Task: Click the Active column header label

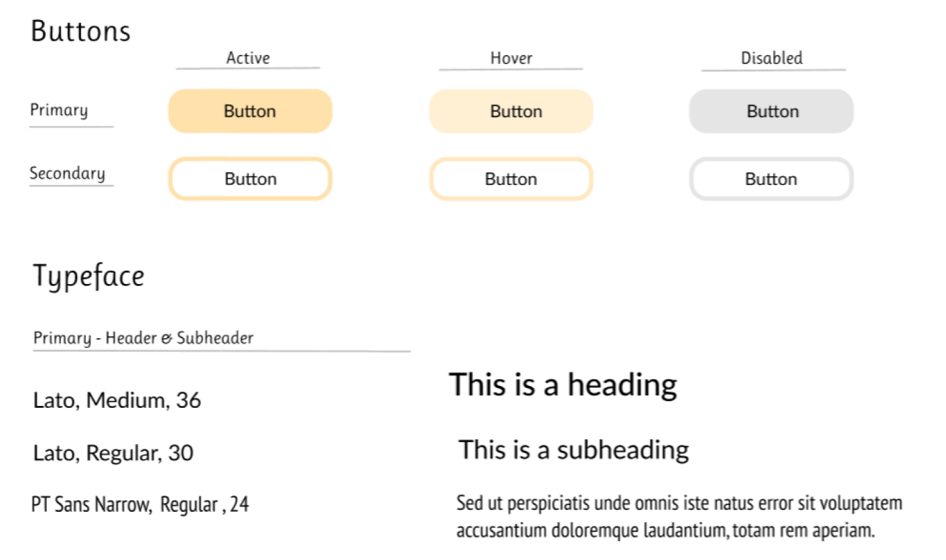Action: point(248,58)
